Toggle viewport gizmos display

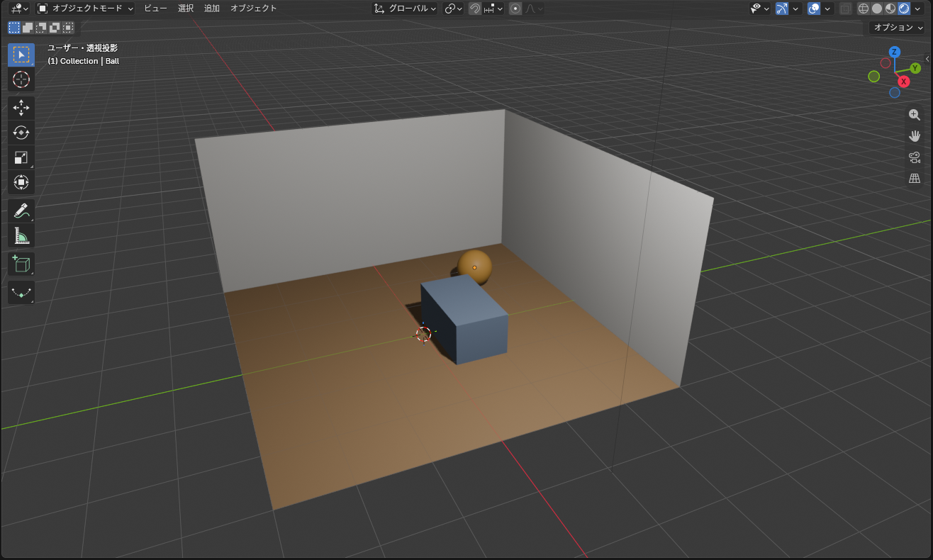tap(782, 9)
